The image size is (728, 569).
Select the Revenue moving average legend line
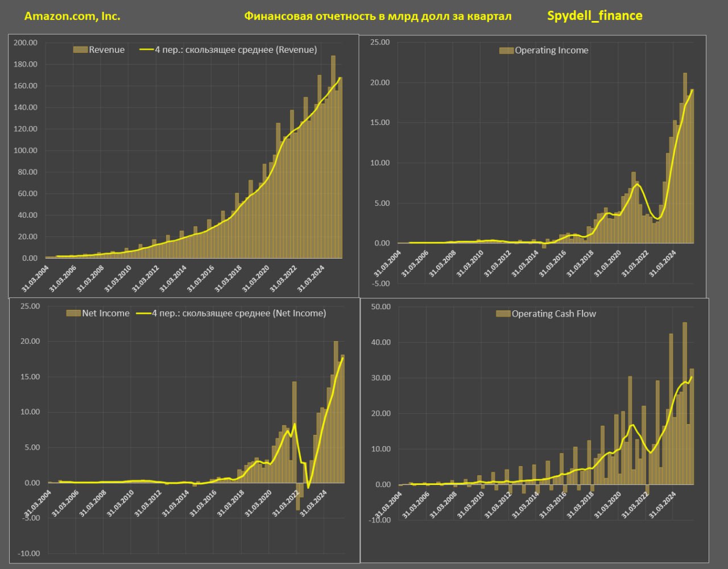click(x=146, y=50)
